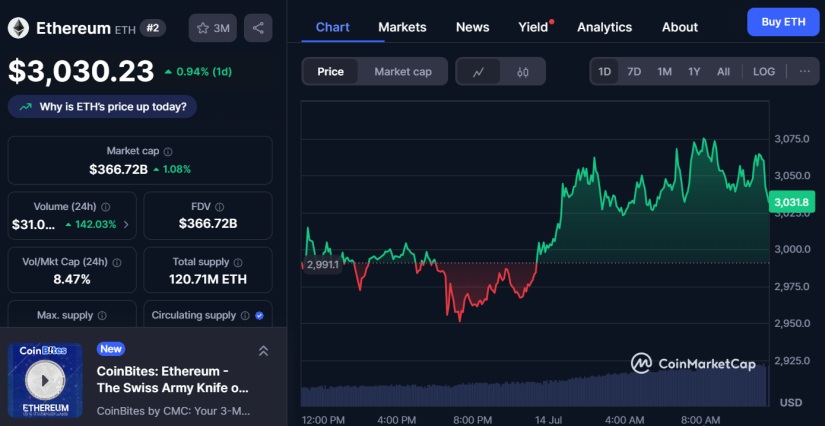Open the chart more options ellipsis
825x426 pixels.
click(x=804, y=72)
